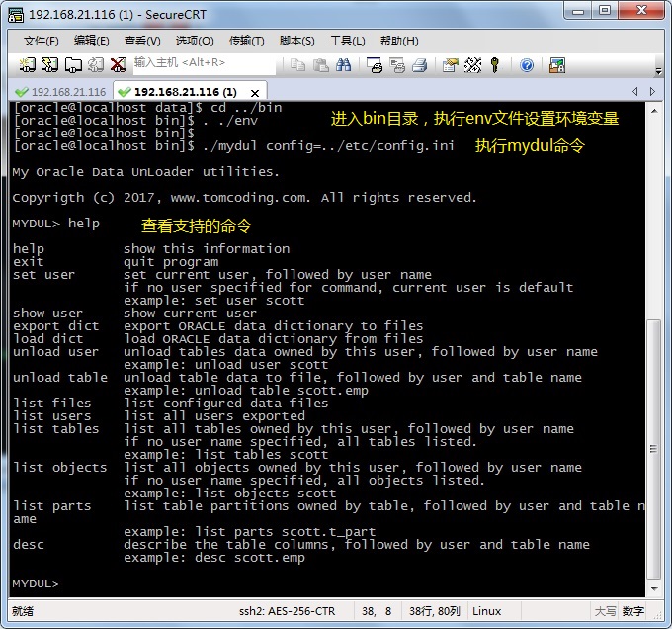
Task: Click 'example: desc scott.emp' line
Action: pyautogui.click(x=214, y=558)
